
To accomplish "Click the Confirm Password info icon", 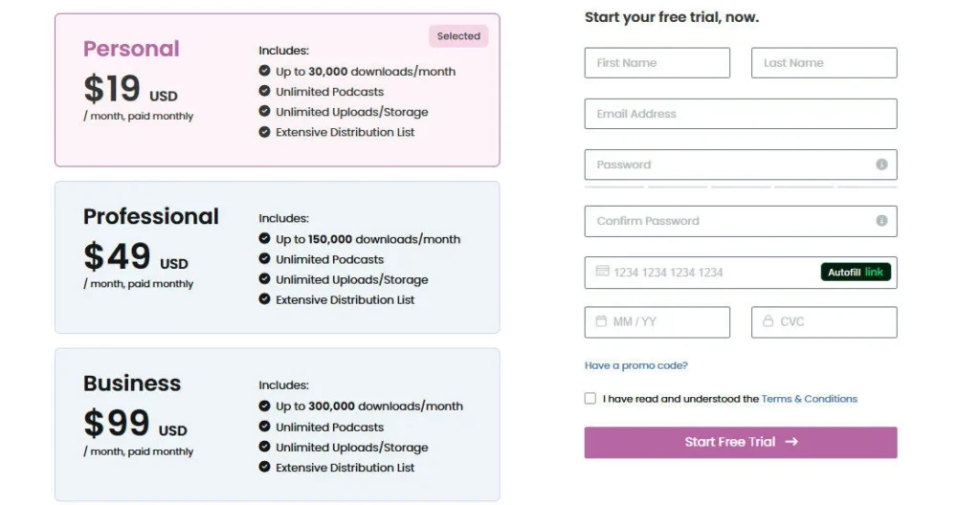I will (x=881, y=221).
